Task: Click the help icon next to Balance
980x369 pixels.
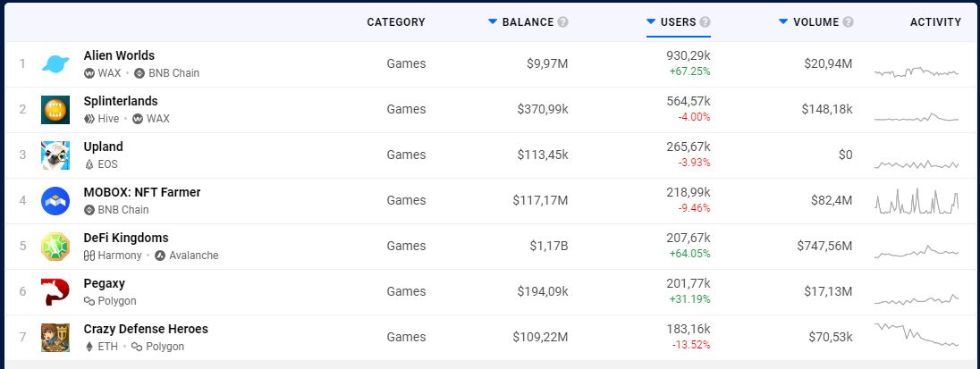Action: [x=562, y=22]
